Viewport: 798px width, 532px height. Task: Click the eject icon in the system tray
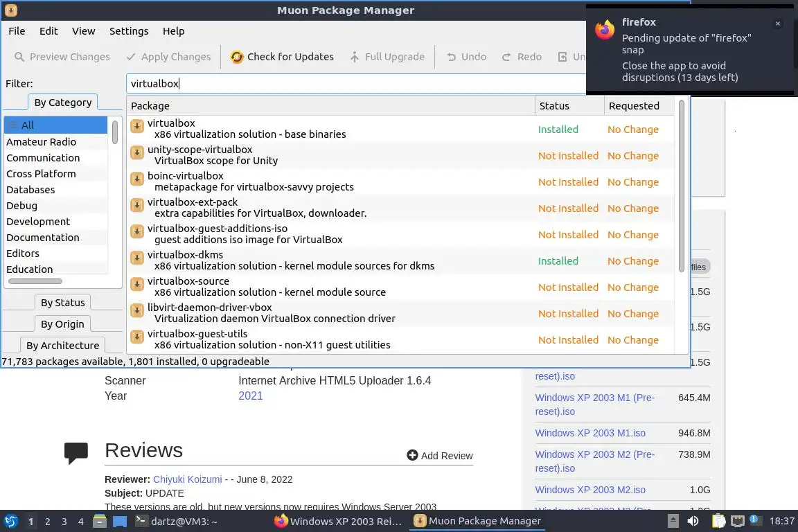tap(673, 522)
